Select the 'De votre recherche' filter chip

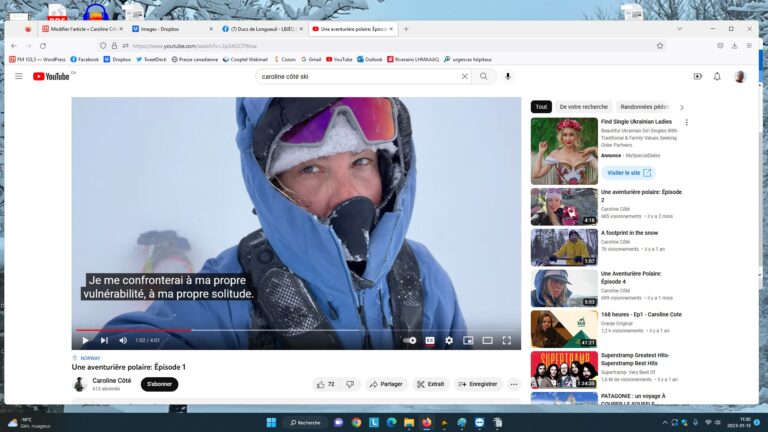(583, 107)
